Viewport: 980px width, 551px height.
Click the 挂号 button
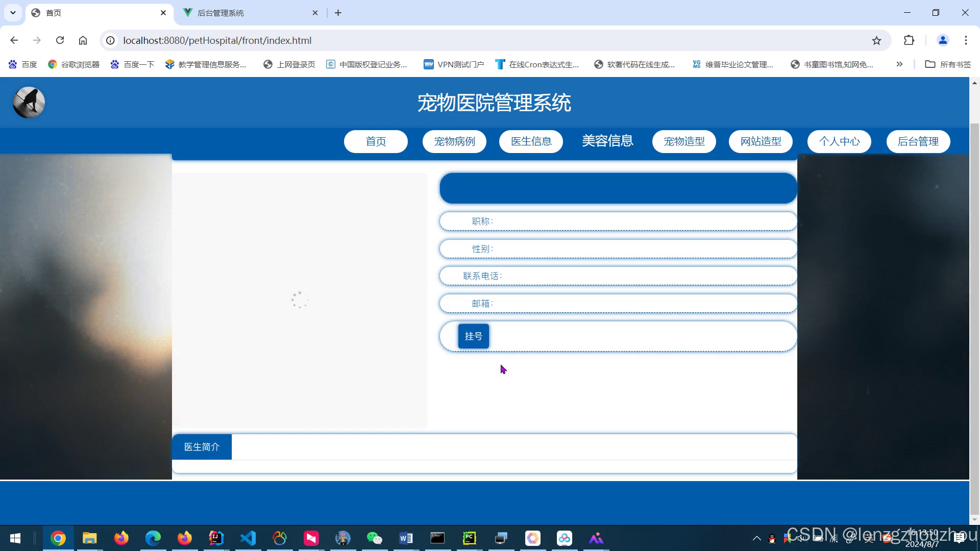click(473, 336)
